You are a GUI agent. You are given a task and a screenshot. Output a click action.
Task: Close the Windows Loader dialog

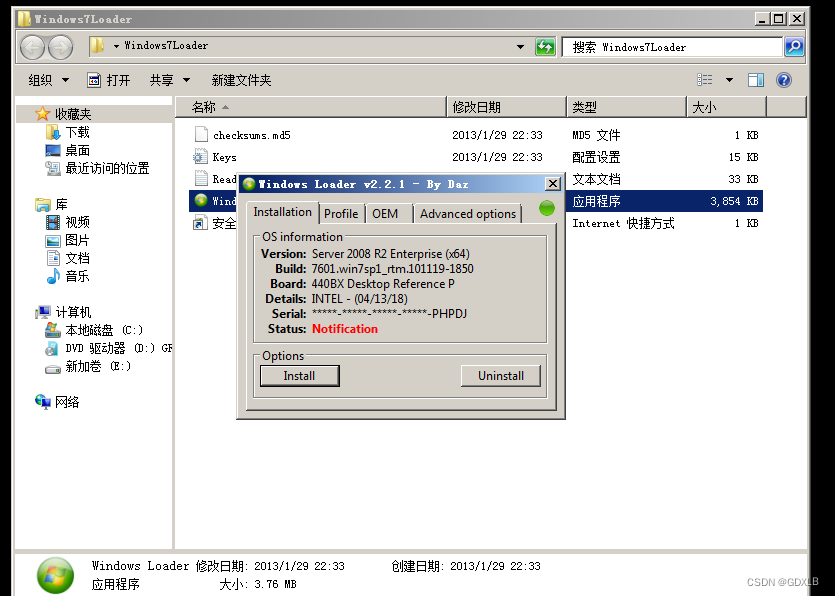(553, 184)
